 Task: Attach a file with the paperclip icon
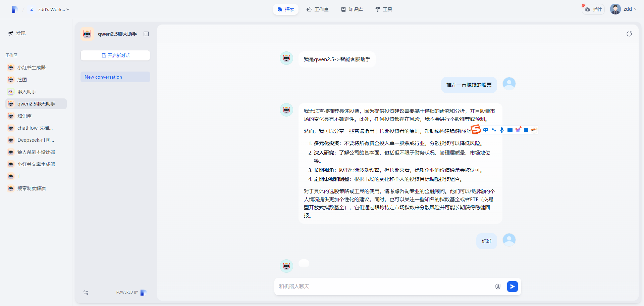[x=498, y=287]
